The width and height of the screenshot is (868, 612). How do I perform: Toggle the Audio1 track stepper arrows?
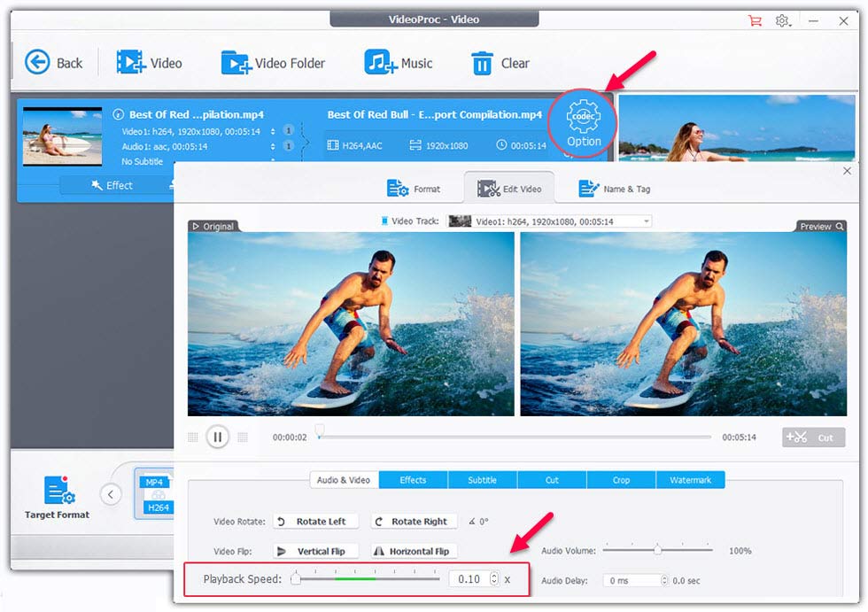273,147
